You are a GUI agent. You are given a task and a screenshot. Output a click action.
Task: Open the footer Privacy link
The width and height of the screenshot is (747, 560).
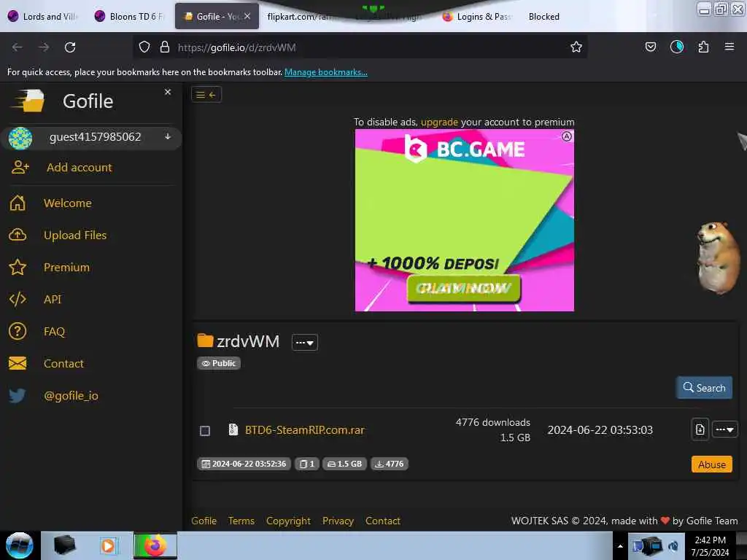coord(338,521)
